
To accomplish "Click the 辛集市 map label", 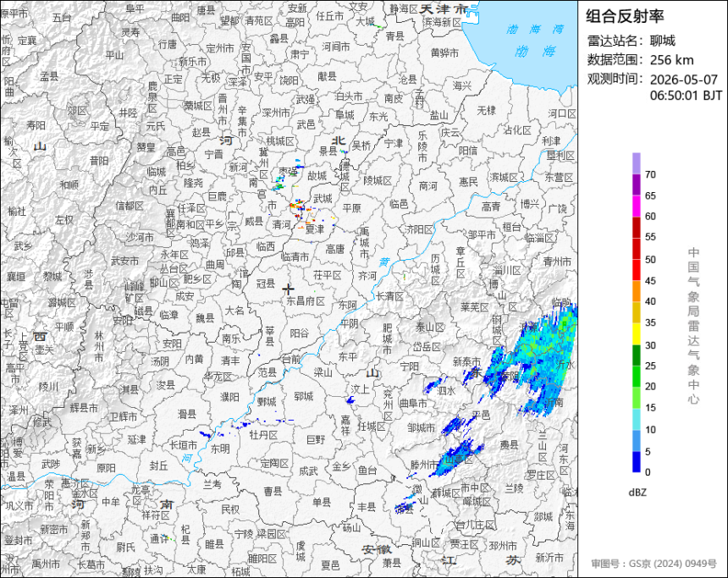I will tap(242, 121).
